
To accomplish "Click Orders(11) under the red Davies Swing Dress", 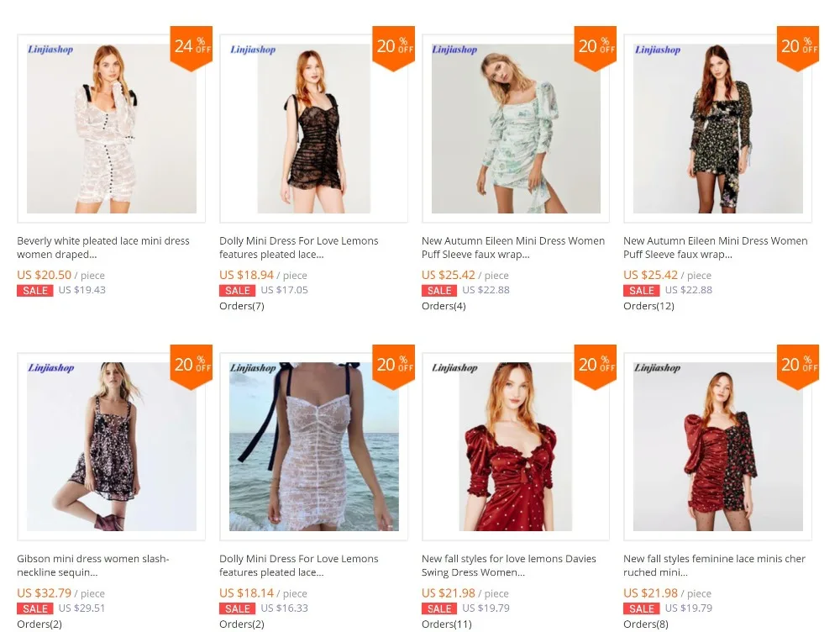I will click(x=447, y=624).
